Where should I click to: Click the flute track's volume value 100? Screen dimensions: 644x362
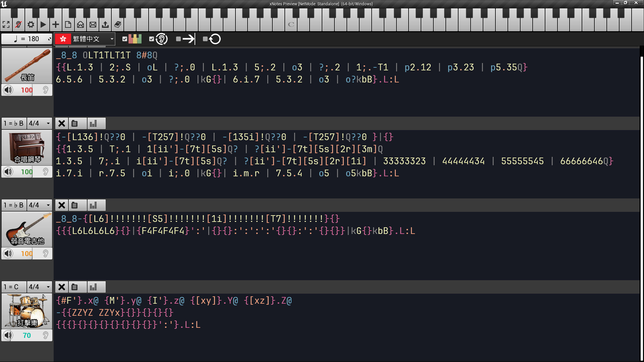(26, 90)
